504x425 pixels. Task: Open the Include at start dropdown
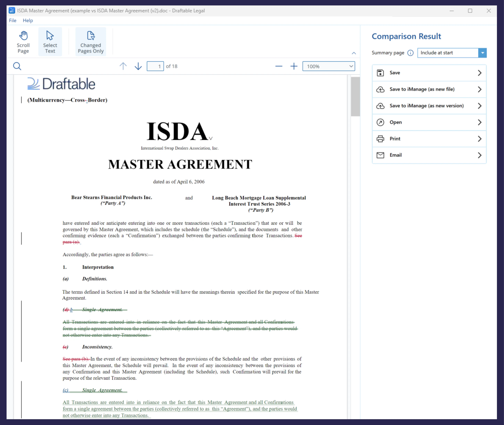(x=482, y=53)
